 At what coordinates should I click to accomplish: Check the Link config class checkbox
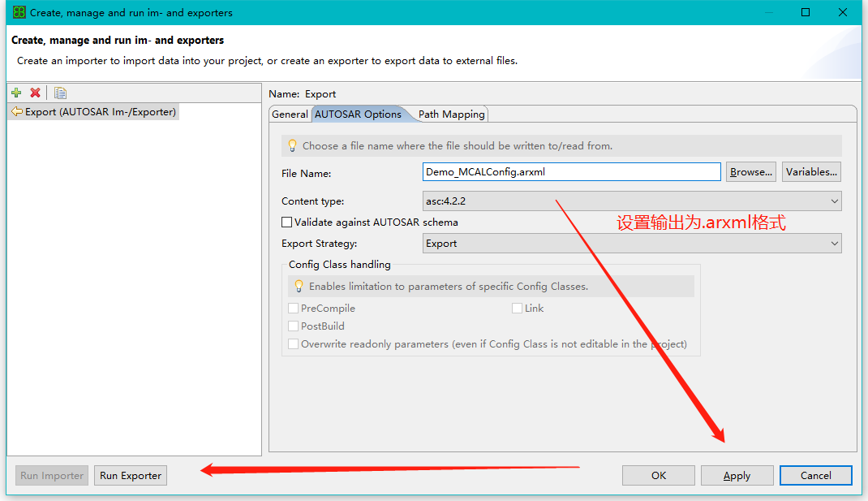[517, 309]
